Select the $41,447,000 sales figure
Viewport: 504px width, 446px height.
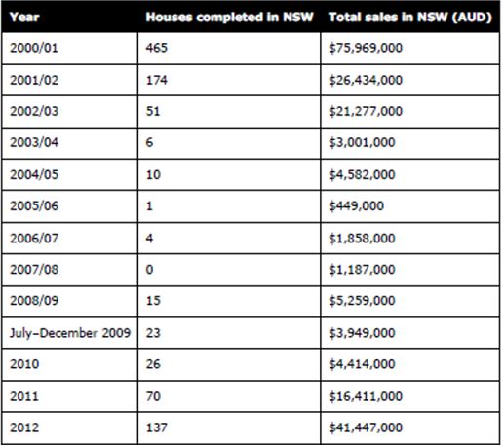(x=366, y=427)
